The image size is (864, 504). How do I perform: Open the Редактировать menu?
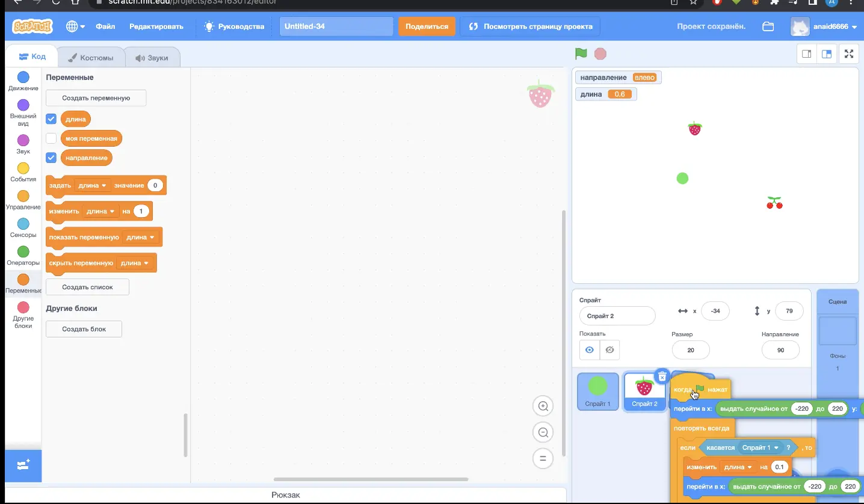[x=156, y=26]
